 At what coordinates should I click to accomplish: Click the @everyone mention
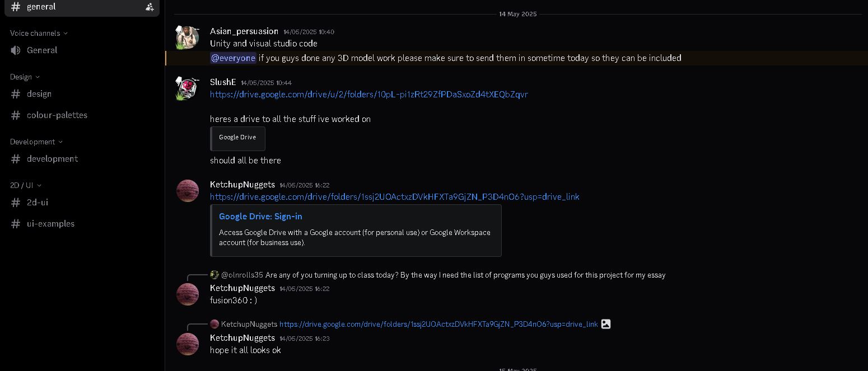(x=233, y=58)
